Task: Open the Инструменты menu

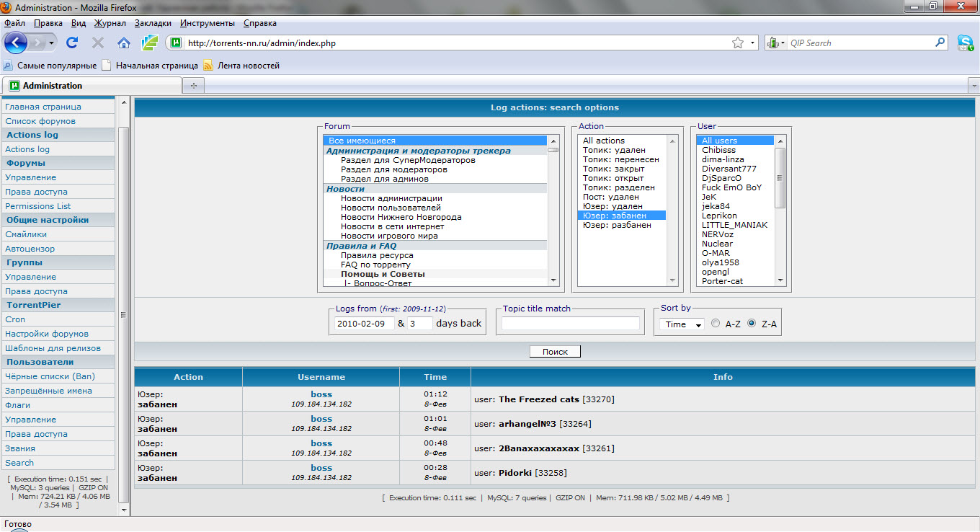Action: 208,23
